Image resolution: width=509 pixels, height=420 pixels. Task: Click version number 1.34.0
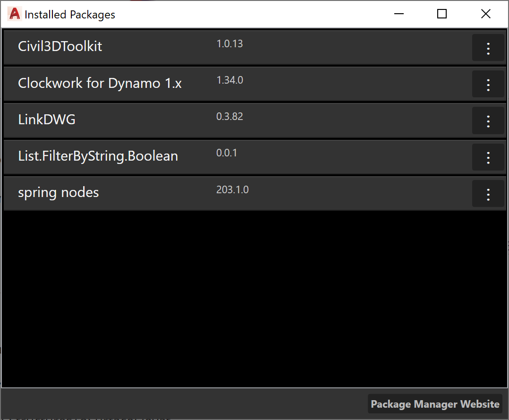click(x=230, y=80)
